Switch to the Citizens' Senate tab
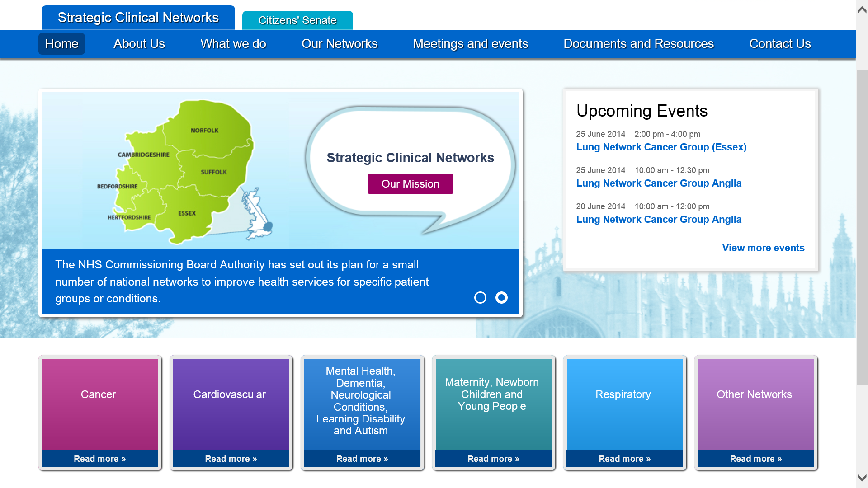 coord(297,20)
